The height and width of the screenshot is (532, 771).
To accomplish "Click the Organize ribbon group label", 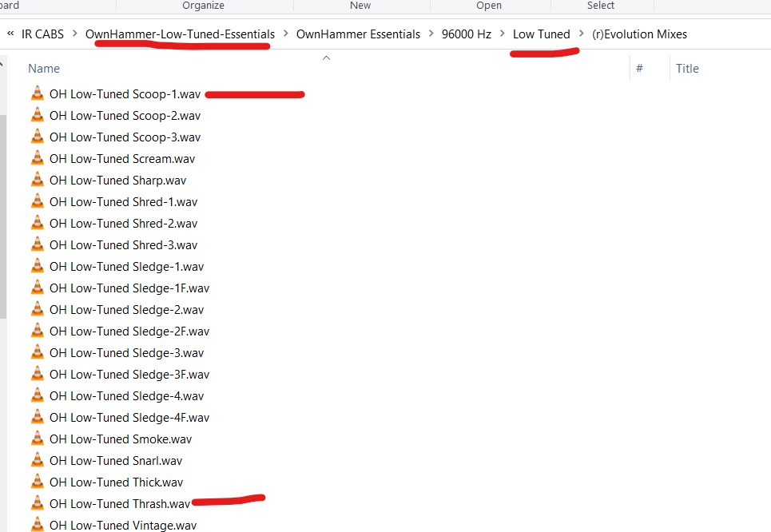I will tap(203, 6).
